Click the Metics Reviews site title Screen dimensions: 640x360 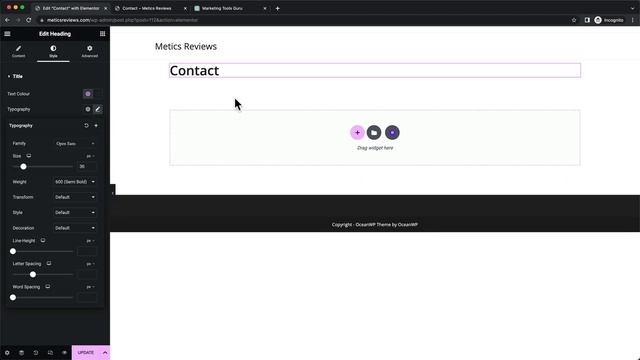click(186, 47)
